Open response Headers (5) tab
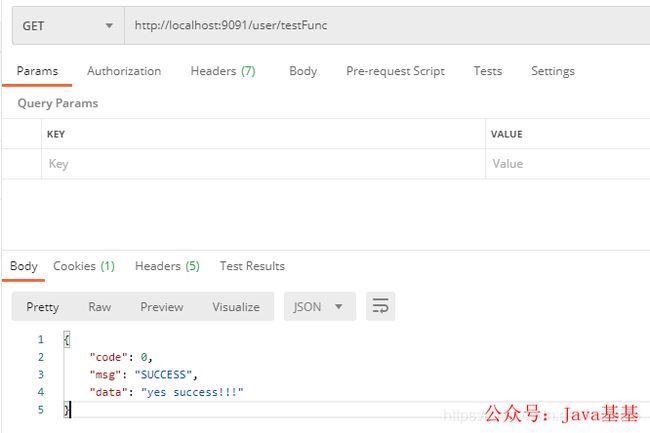 167,266
